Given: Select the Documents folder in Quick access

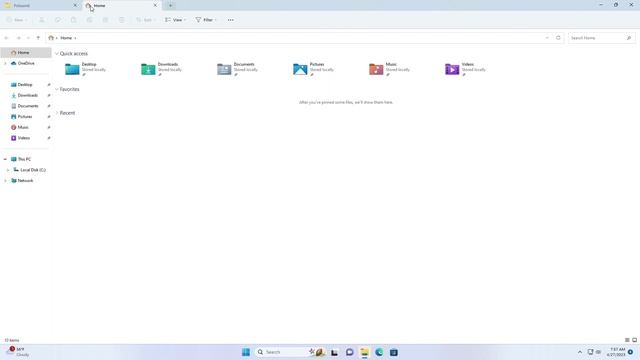Looking at the screenshot, I should point(238,69).
